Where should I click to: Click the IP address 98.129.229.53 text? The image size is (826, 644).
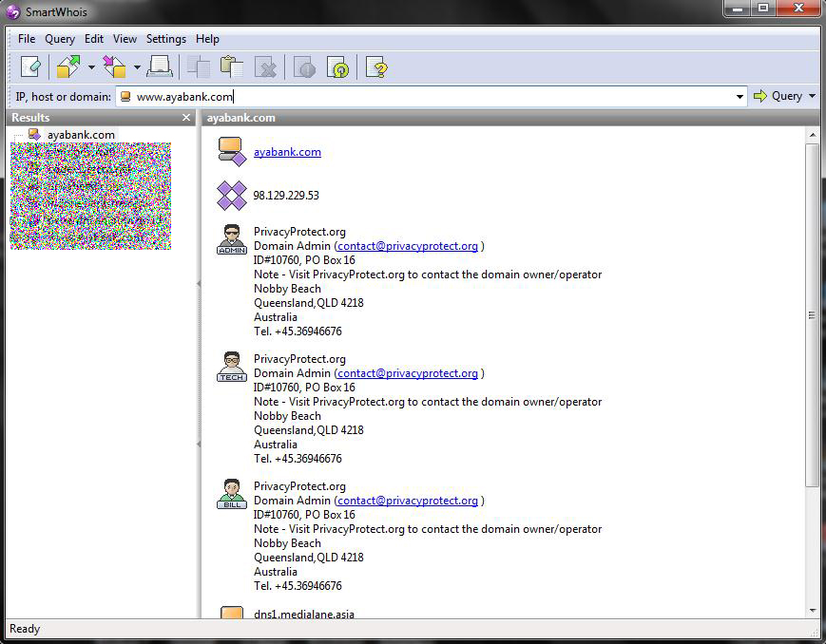point(286,196)
